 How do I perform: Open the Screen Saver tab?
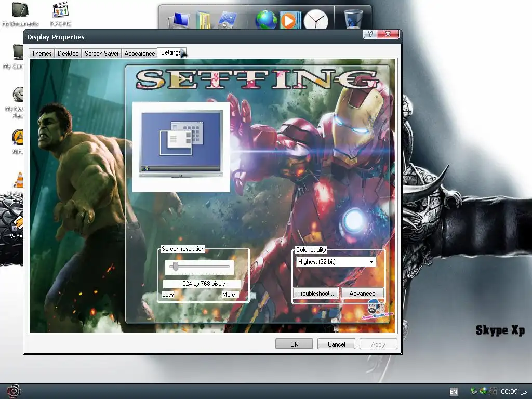tap(101, 54)
